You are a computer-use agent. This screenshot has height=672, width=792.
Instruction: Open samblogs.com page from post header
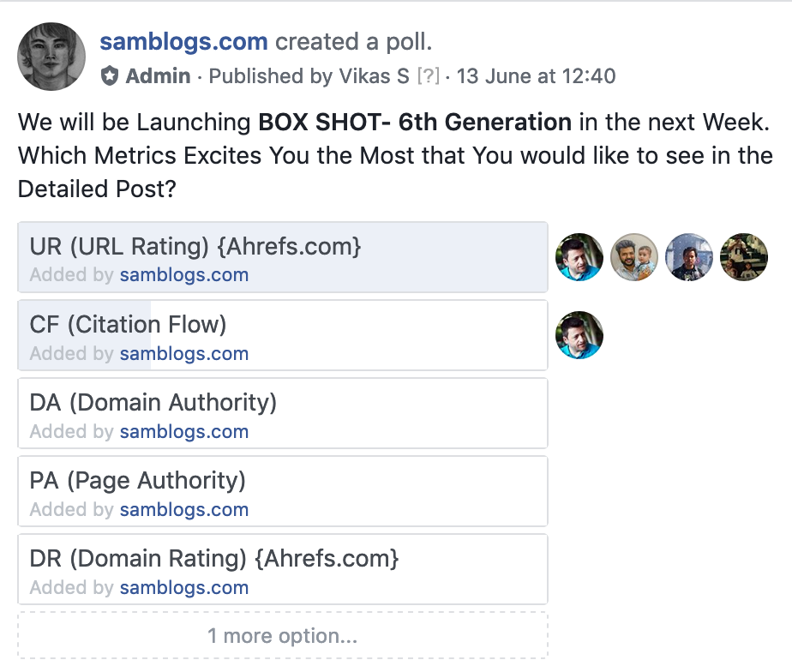tap(183, 41)
